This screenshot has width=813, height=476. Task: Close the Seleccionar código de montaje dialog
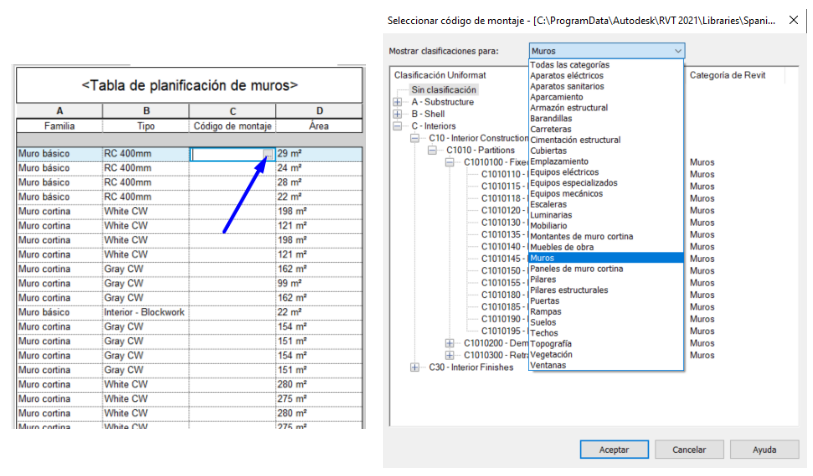pyautogui.click(x=793, y=20)
